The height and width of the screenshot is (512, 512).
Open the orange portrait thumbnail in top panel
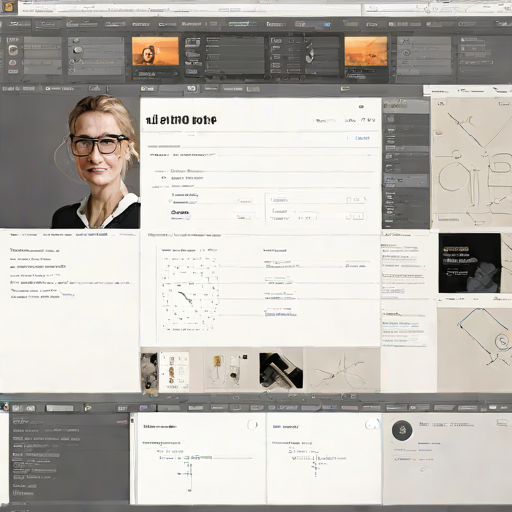(x=155, y=51)
